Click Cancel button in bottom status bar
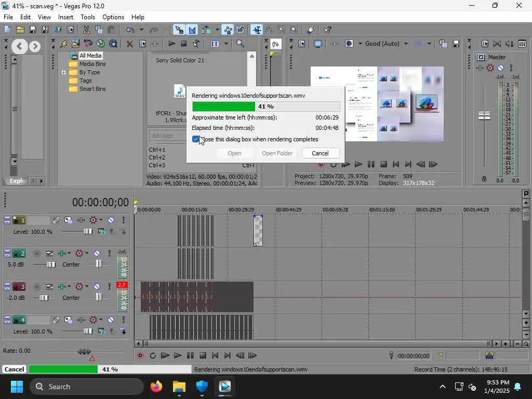Image resolution: width=532 pixels, height=399 pixels. (x=14, y=369)
